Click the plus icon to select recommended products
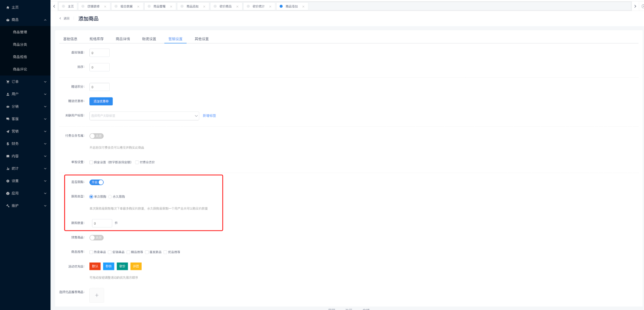This screenshot has height=310, width=644. point(97,295)
